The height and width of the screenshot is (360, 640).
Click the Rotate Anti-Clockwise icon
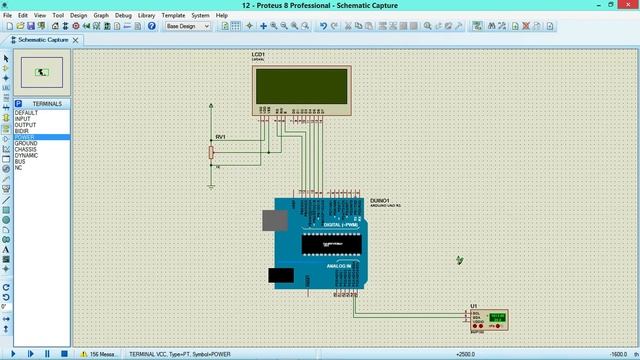click(6, 297)
